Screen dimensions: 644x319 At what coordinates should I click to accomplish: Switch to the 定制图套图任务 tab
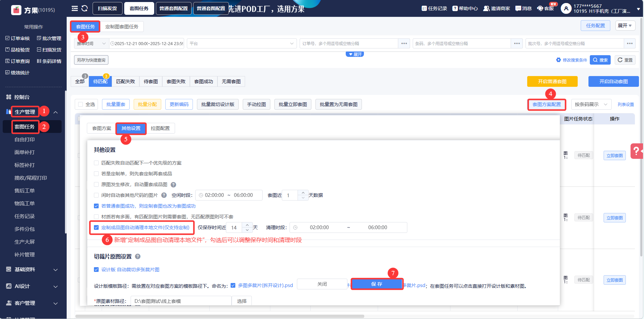point(122,27)
